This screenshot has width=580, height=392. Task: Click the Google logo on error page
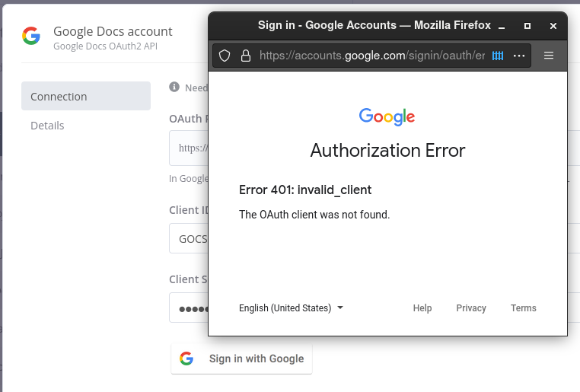coord(387,116)
